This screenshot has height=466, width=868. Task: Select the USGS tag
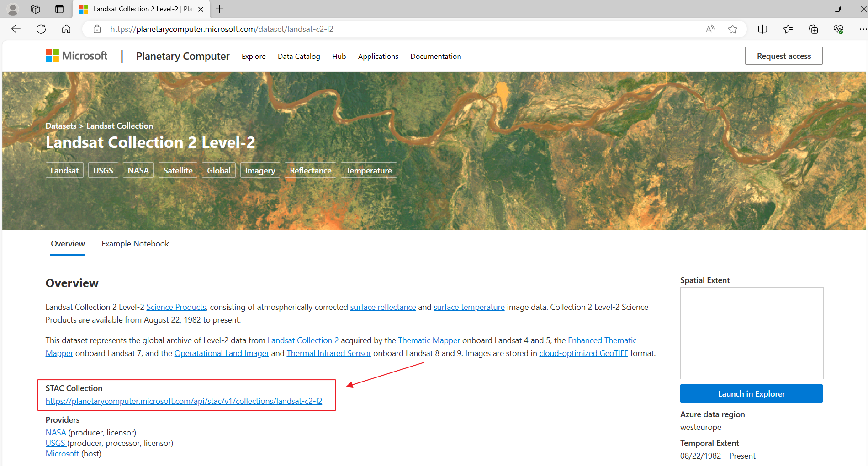click(103, 170)
